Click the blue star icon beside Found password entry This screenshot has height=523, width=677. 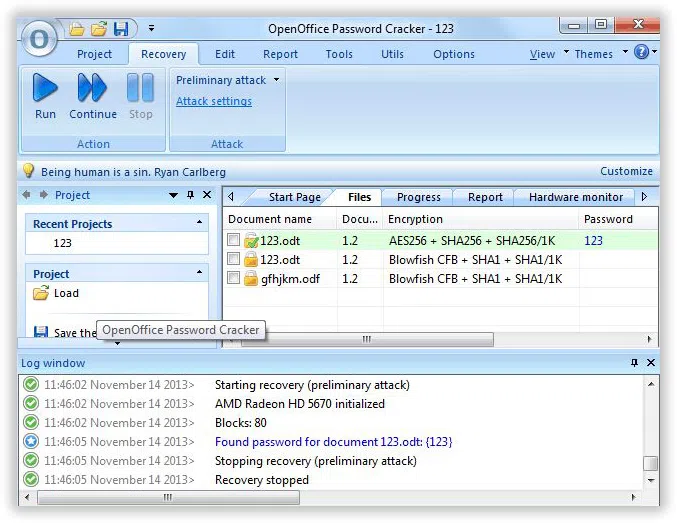31,441
